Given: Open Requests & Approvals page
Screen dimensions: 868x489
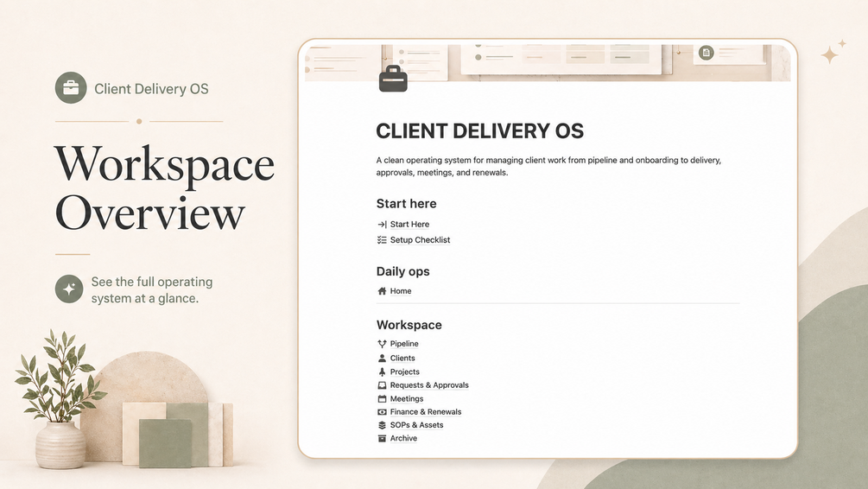Looking at the screenshot, I should (x=429, y=385).
